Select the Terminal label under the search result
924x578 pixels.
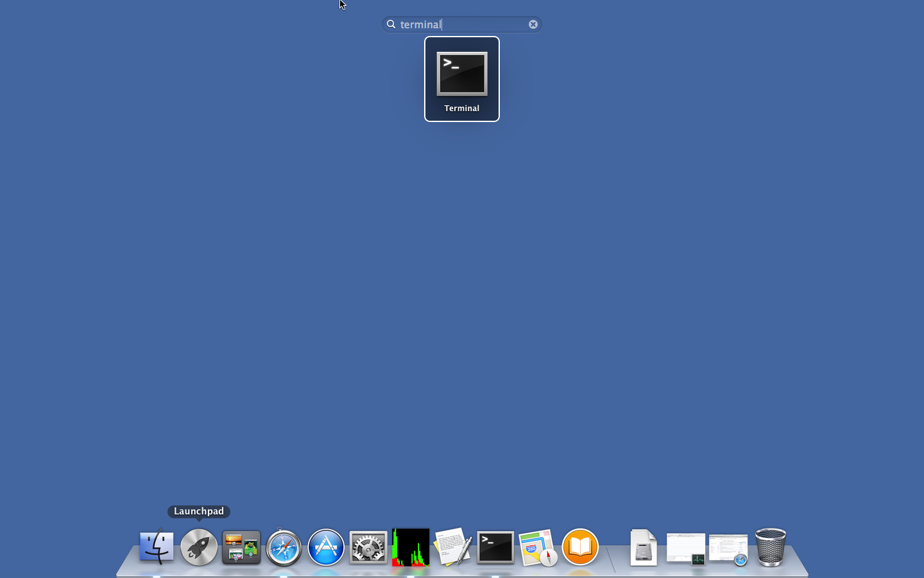pyautogui.click(x=461, y=108)
